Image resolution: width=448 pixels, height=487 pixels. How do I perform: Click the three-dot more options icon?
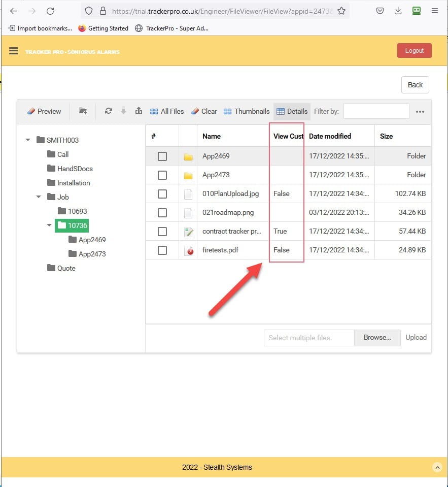[420, 112]
